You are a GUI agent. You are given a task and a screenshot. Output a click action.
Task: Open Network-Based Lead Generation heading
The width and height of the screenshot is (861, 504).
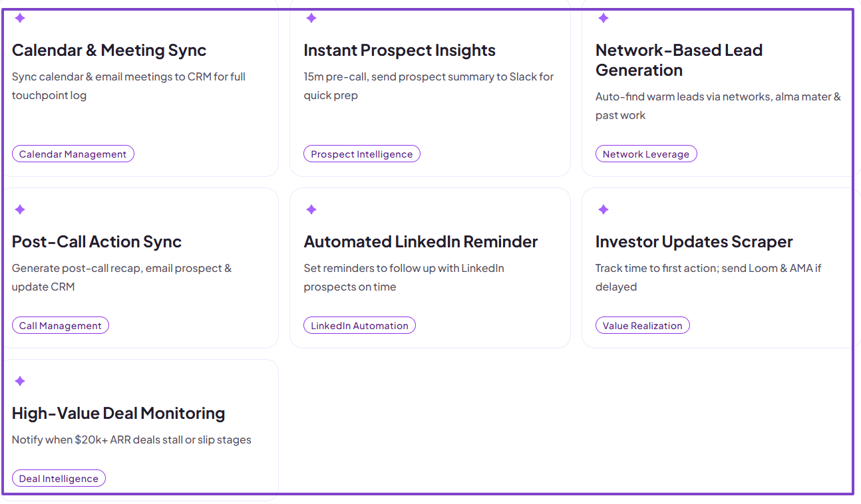tap(679, 60)
